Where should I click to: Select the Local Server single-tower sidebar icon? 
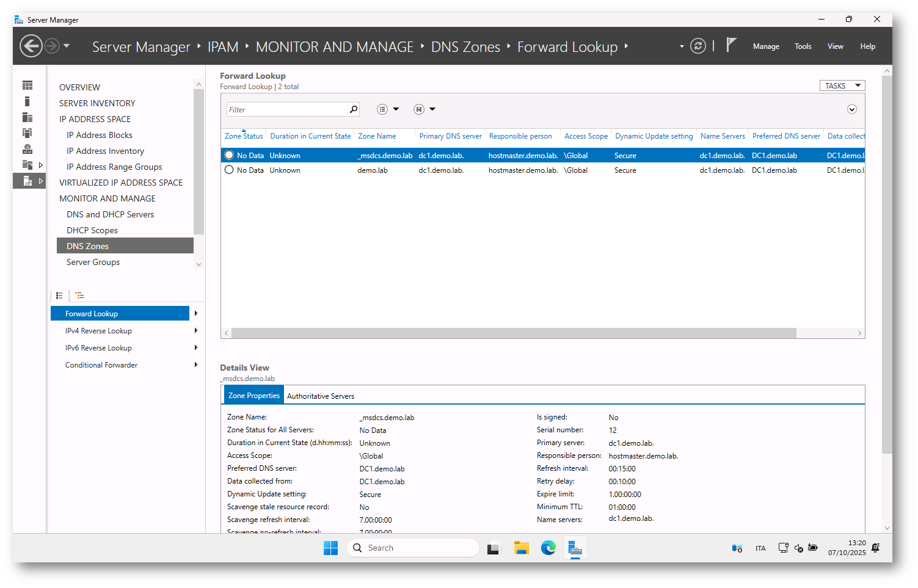(x=27, y=101)
